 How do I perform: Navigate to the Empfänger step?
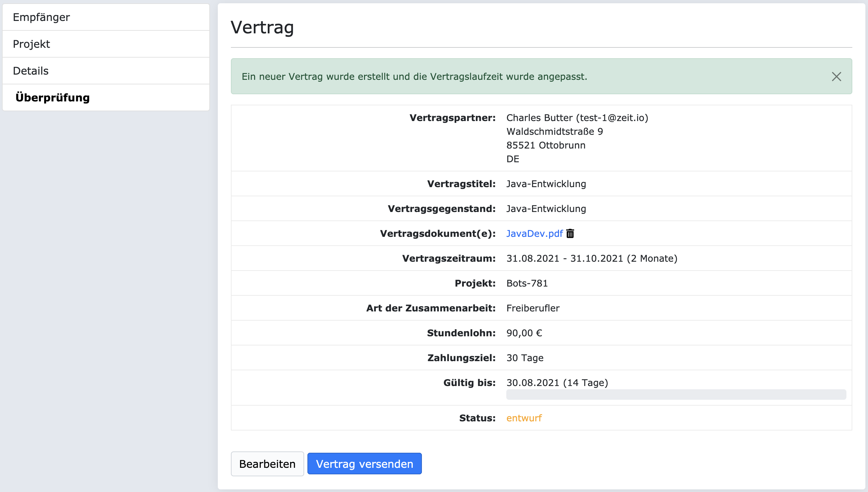pyautogui.click(x=41, y=17)
